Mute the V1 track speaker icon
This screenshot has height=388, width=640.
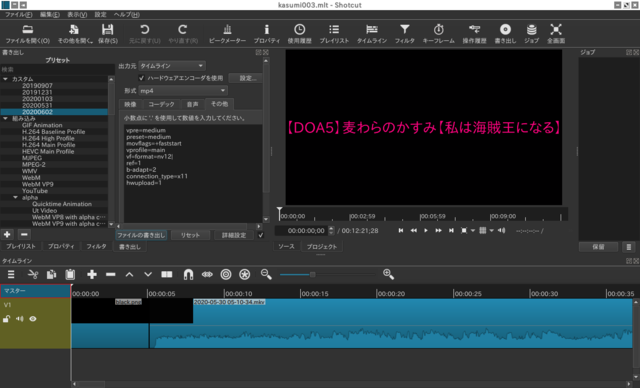(20, 319)
